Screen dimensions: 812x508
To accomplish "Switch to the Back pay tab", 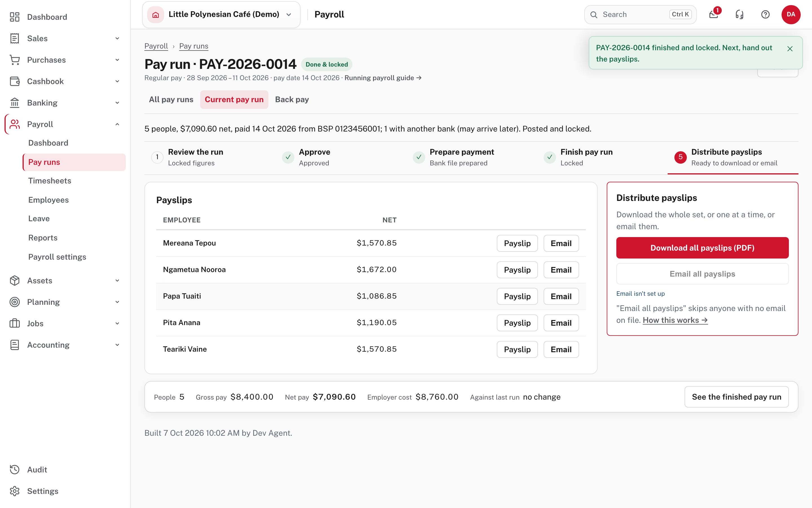I will pos(292,99).
